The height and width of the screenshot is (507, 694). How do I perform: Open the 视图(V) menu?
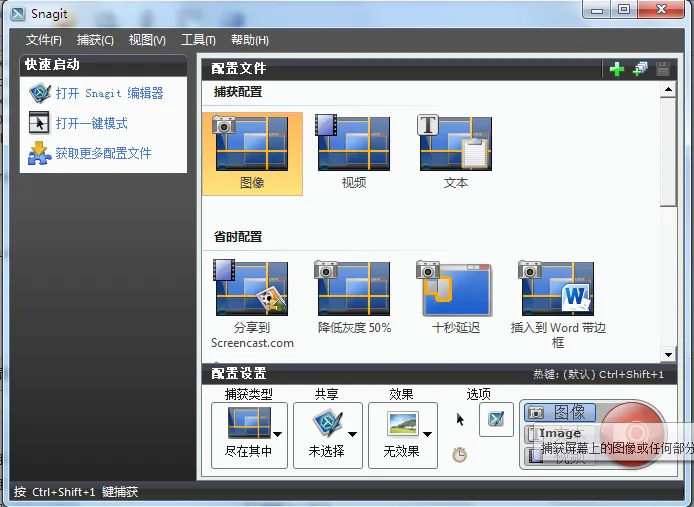pos(147,40)
